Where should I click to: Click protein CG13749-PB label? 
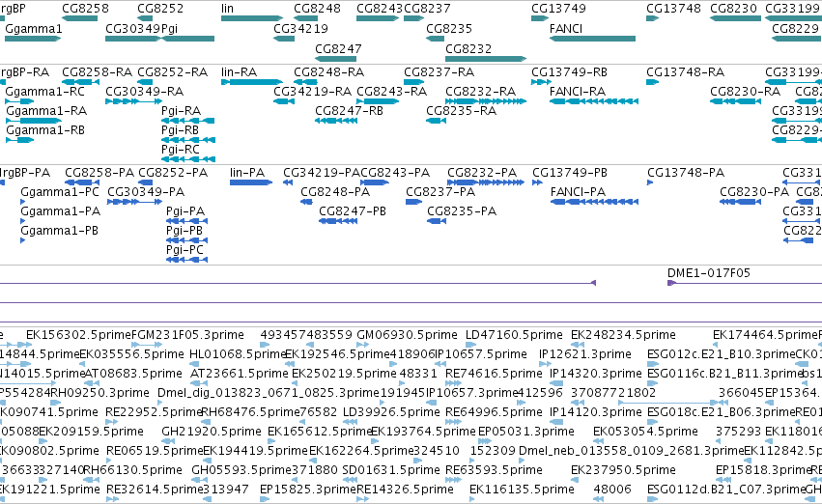coord(570,173)
